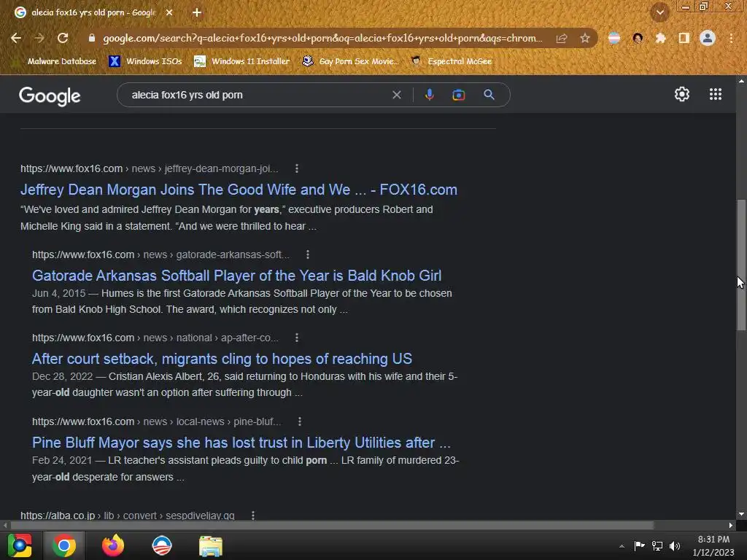Open the Windows 11 Installer bookmark
Image resolution: width=747 pixels, height=560 pixels.
(x=242, y=61)
